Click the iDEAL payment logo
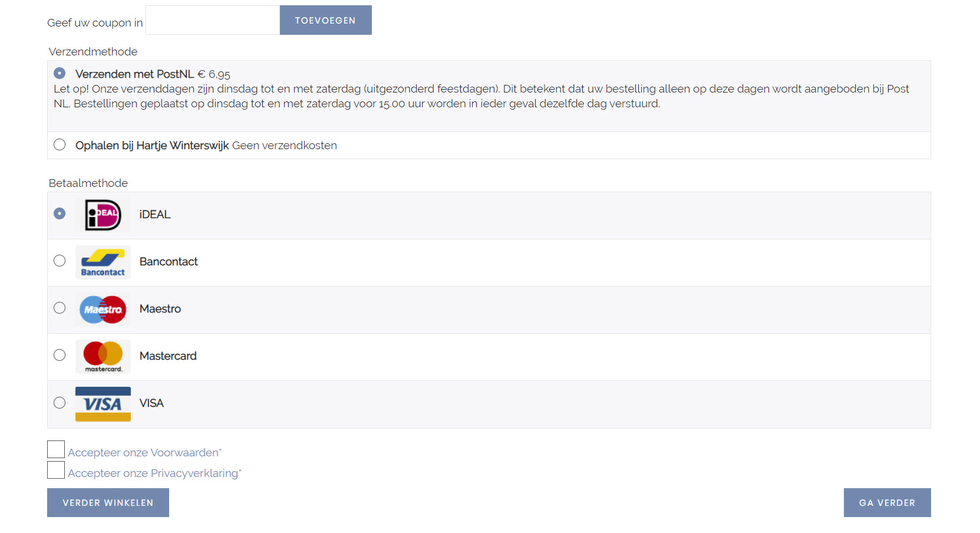980x533 pixels. pyautogui.click(x=103, y=215)
